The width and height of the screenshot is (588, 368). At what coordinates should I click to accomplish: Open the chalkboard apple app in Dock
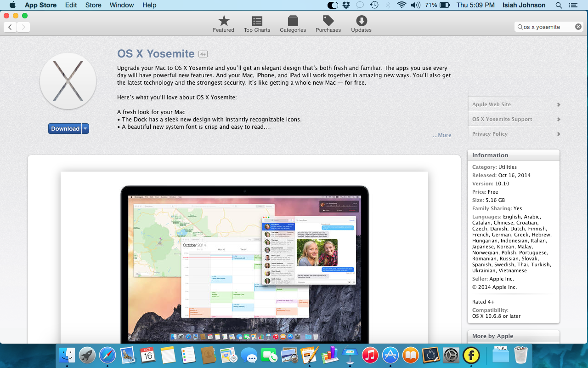click(431, 355)
